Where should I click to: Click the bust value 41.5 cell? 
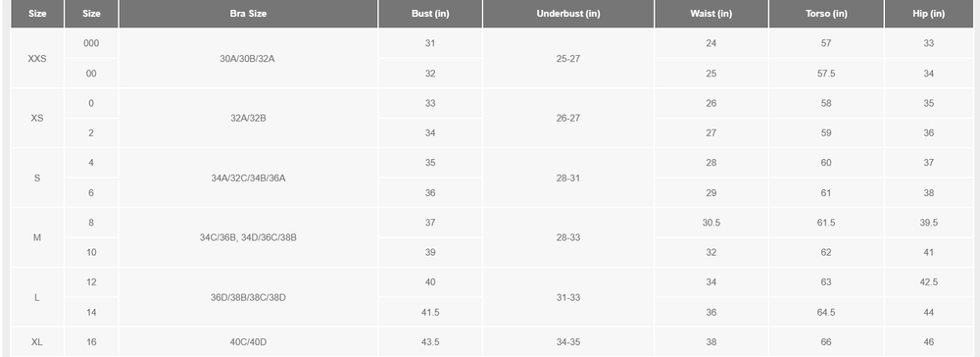click(430, 312)
